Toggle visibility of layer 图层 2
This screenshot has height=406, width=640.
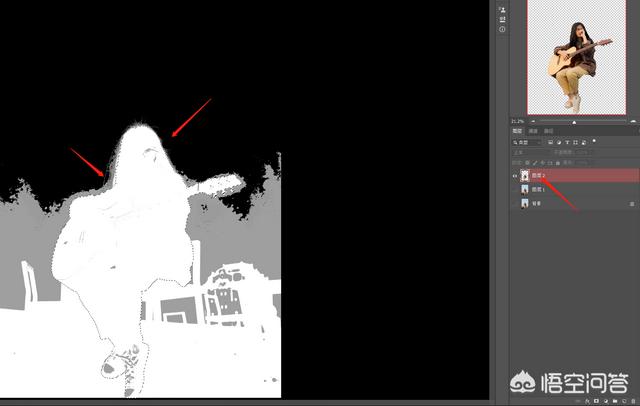click(x=516, y=174)
